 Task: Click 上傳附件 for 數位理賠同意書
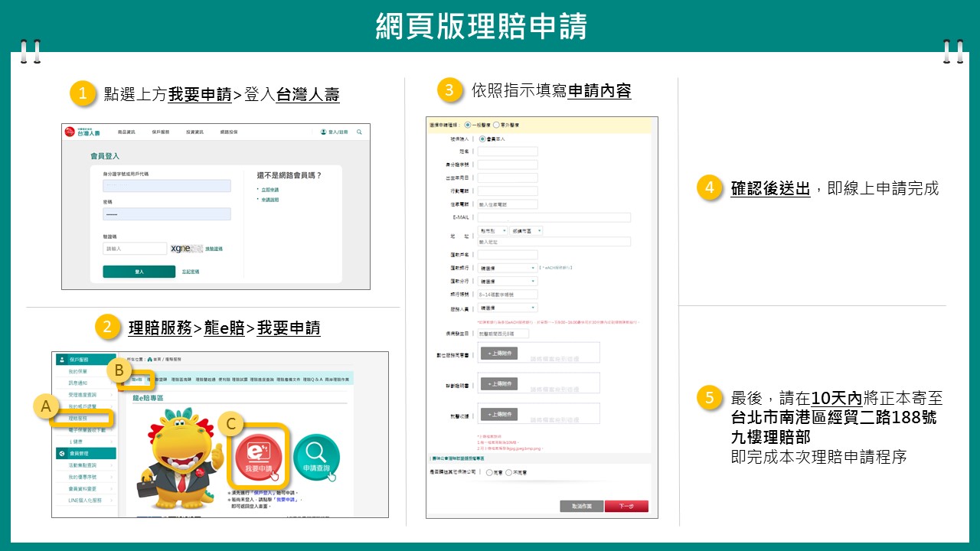(x=498, y=353)
